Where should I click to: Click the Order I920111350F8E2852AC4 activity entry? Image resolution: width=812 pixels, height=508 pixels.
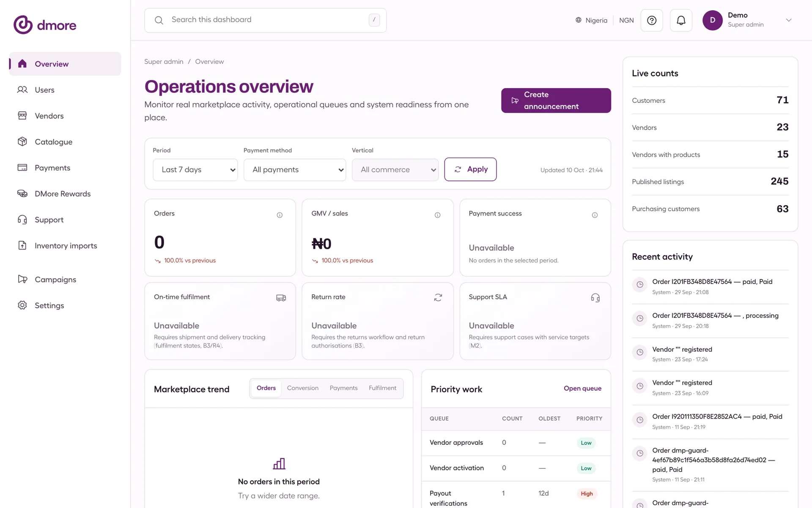[x=710, y=422]
